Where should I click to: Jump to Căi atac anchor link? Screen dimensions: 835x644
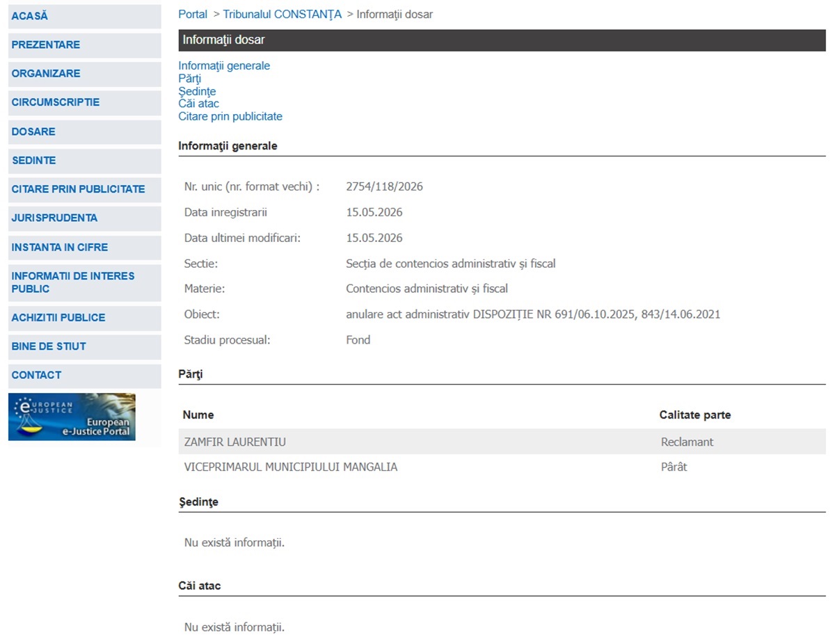(x=198, y=104)
